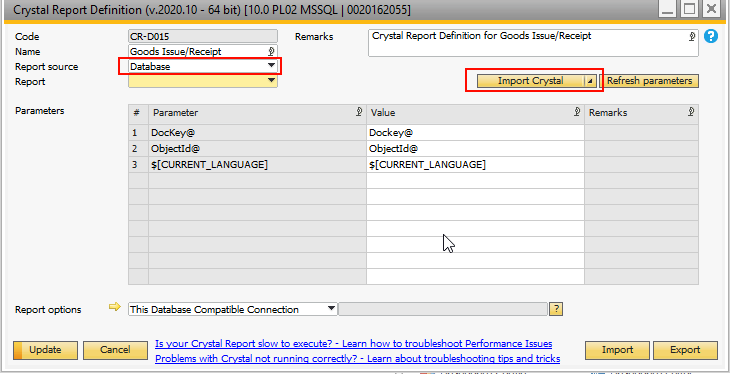This screenshot has height=374, width=730.
Task: Select the DocKey@ parameter cell
Action: pos(257,133)
